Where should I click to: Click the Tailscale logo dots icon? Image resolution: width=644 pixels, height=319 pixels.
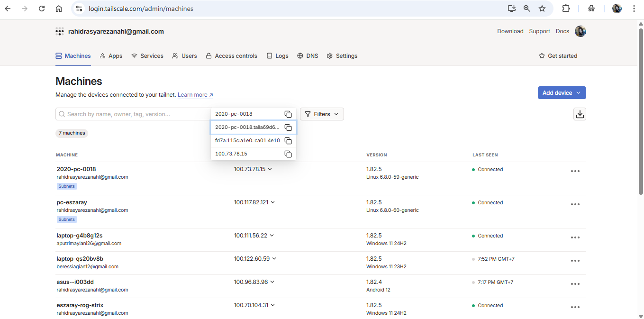[60, 32]
